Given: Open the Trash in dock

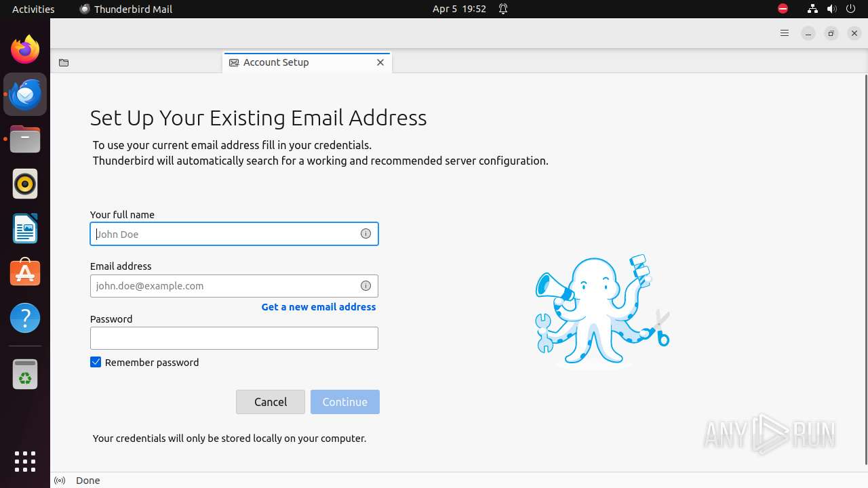Looking at the screenshot, I should [x=25, y=374].
